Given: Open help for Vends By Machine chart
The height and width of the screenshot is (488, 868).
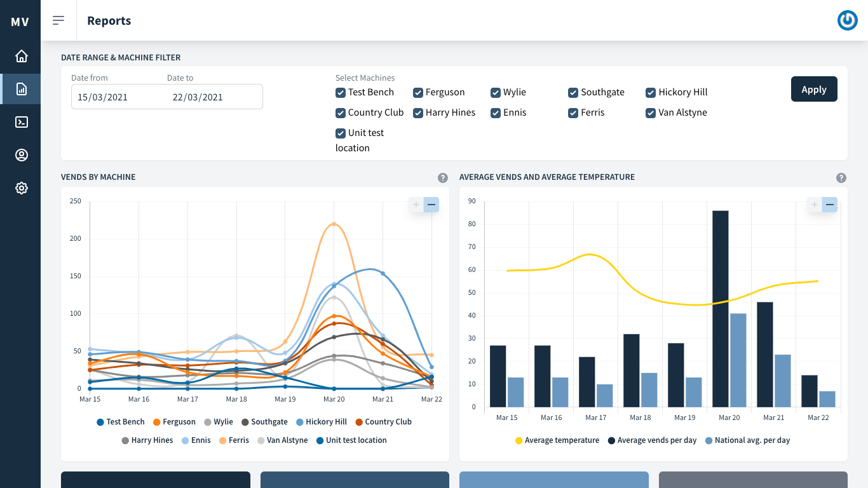Looking at the screenshot, I should 443,178.
